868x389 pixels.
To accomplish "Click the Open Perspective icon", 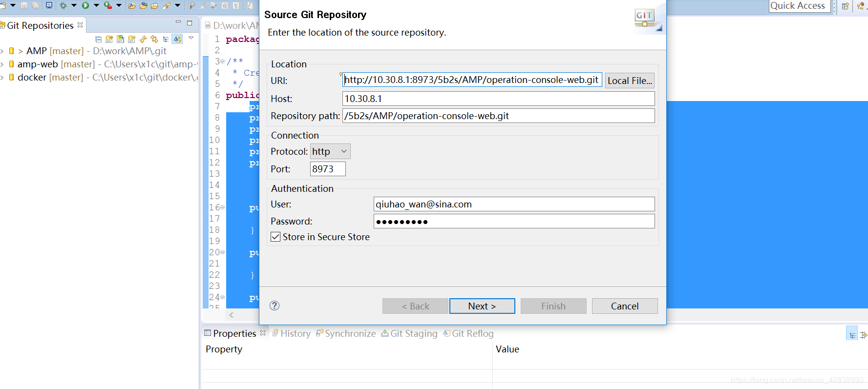I will tap(845, 6).
